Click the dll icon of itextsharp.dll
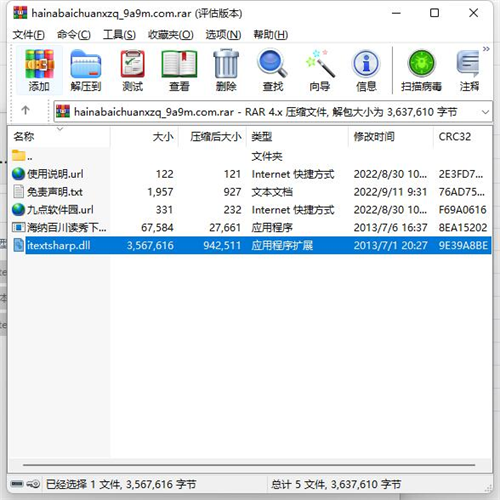Viewport: 500px width, 500px height. [x=18, y=245]
